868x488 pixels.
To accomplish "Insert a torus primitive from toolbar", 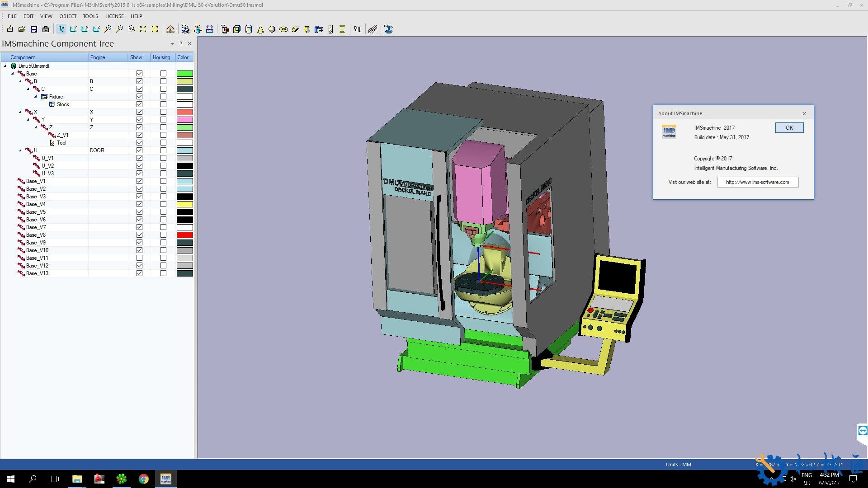I will (x=283, y=29).
